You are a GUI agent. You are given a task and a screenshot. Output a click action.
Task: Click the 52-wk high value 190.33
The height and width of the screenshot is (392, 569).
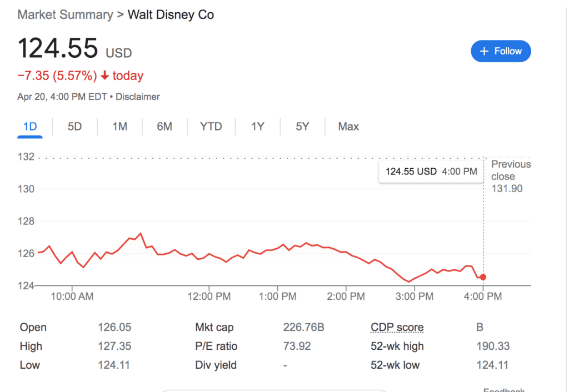[493, 346]
